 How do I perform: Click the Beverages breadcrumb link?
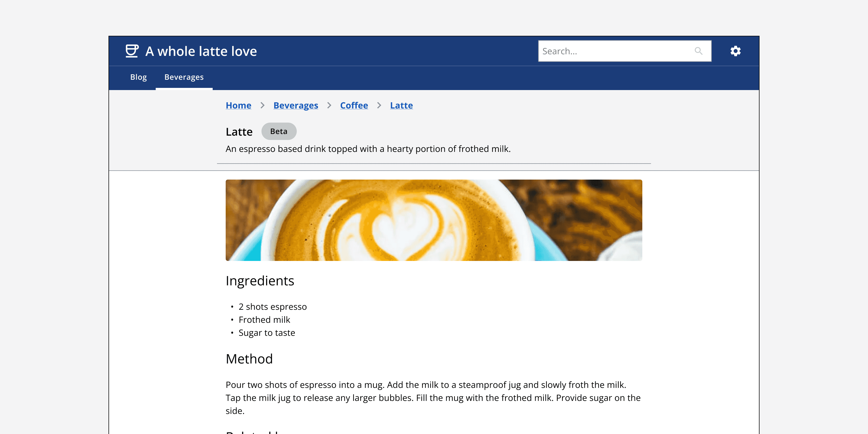tap(296, 105)
